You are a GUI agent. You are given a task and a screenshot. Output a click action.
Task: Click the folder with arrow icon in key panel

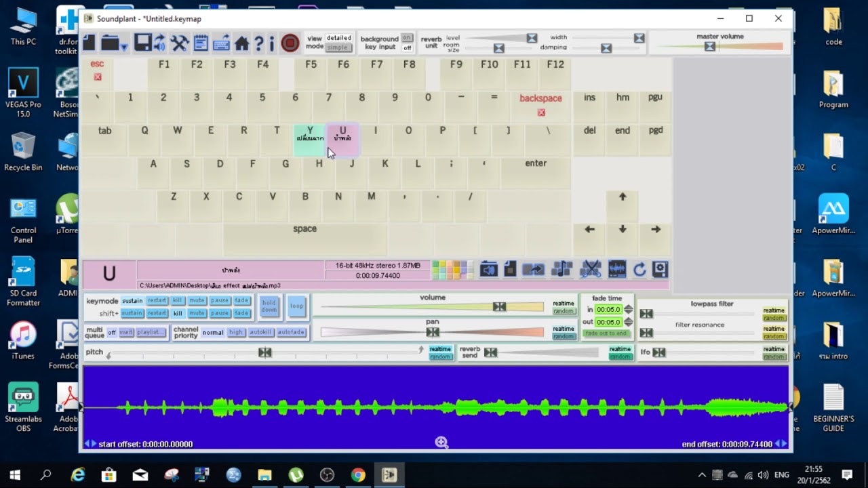[x=534, y=270]
